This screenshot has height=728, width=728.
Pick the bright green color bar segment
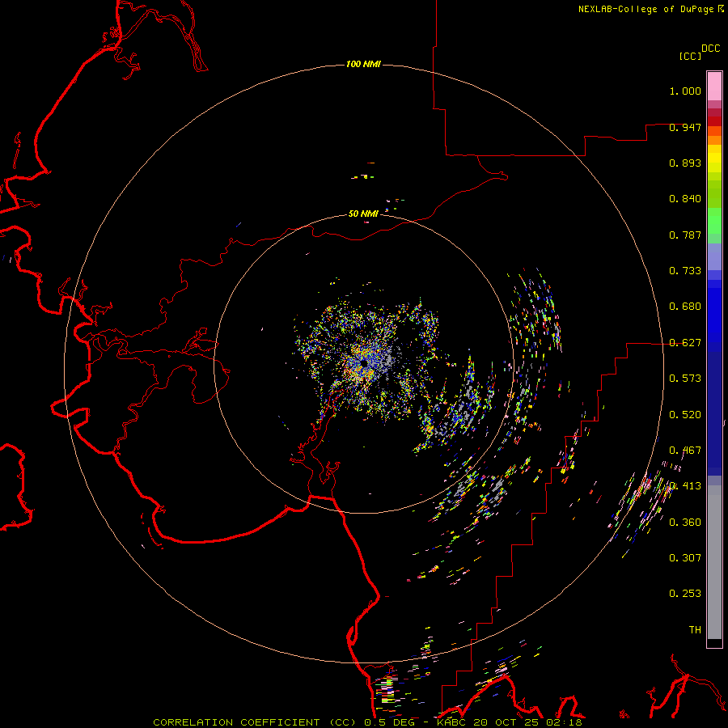[714, 221]
